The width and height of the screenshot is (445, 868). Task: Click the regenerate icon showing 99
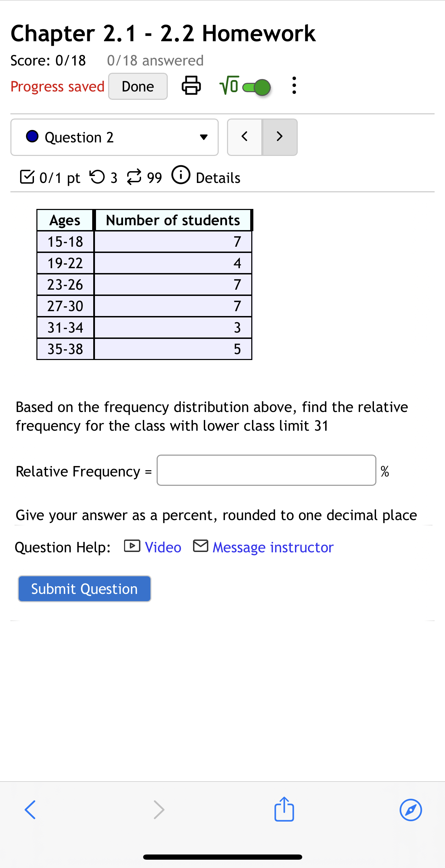pos(134,177)
